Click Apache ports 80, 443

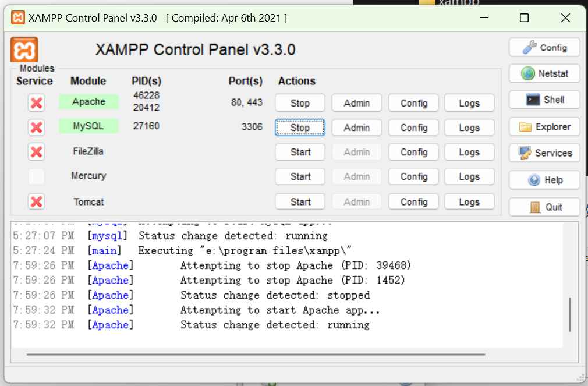click(x=247, y=102)
